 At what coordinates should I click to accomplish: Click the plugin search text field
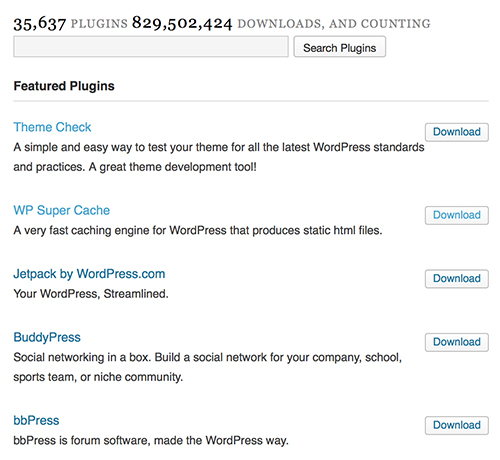pos(151,47)
